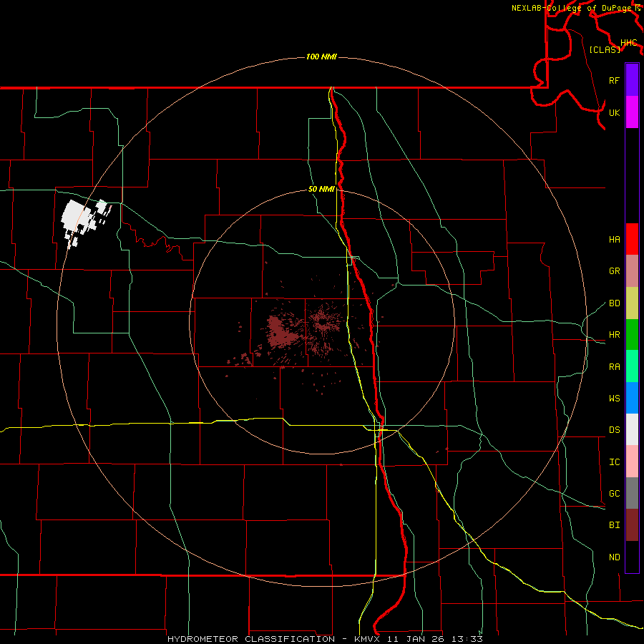Click the '[CLAS]' label
The width and height of the screenshot is (644, 644).
click(x=605, y=49)
